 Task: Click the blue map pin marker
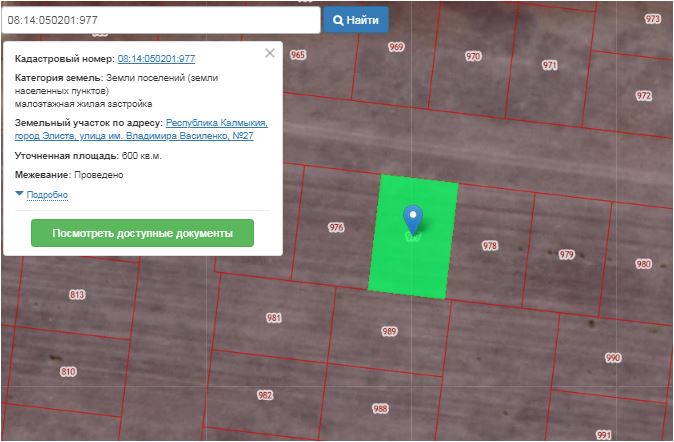(412, 219)
